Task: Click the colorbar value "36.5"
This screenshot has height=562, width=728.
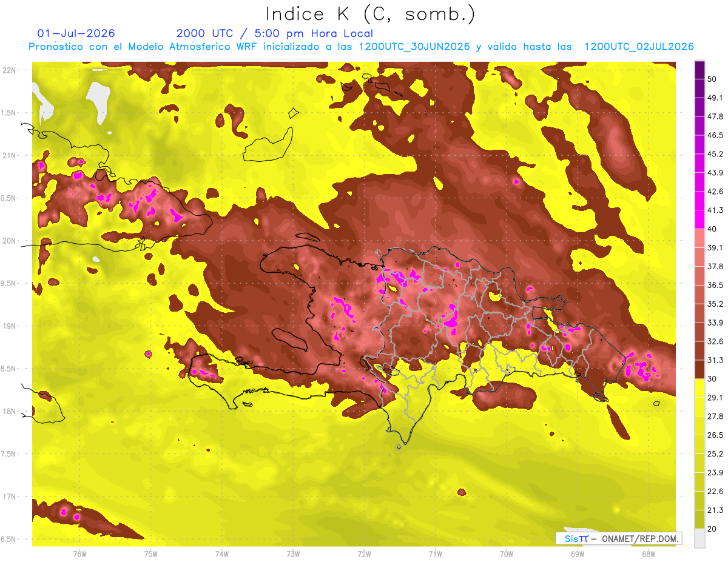Action: click(715, 285)
